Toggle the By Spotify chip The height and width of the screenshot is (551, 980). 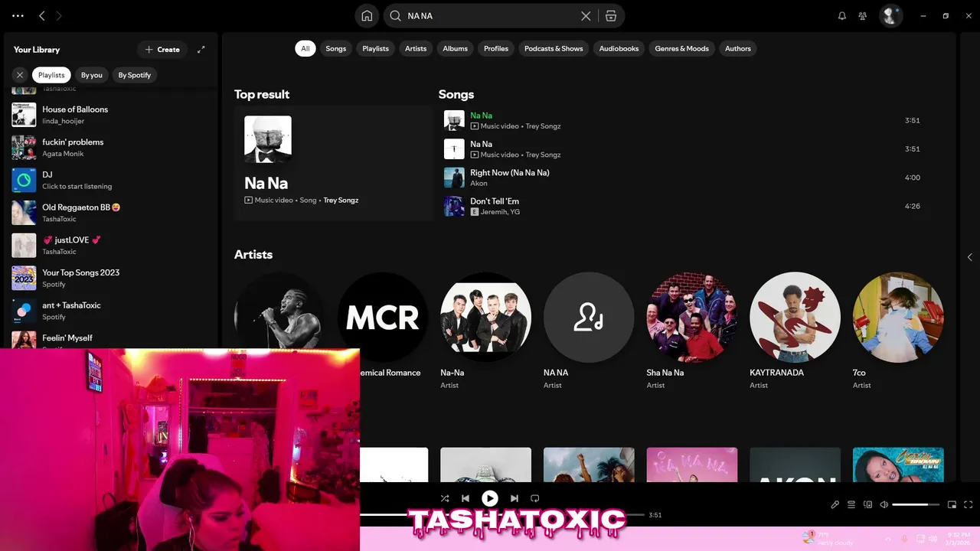click(x=135, y=75)
